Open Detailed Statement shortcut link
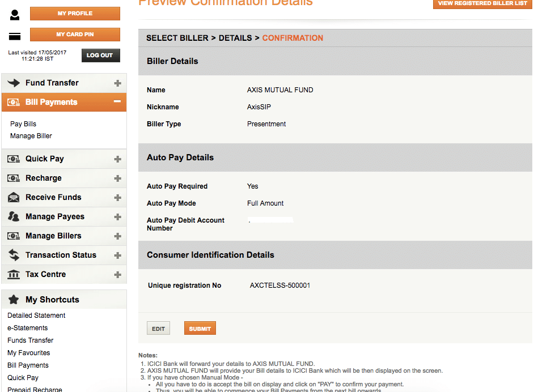The image size is (534, 392). tap(36, 316)
